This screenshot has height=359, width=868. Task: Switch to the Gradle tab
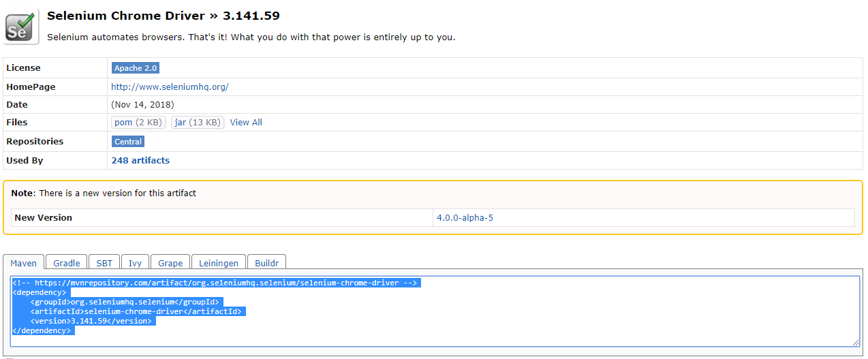pos(67,263)
